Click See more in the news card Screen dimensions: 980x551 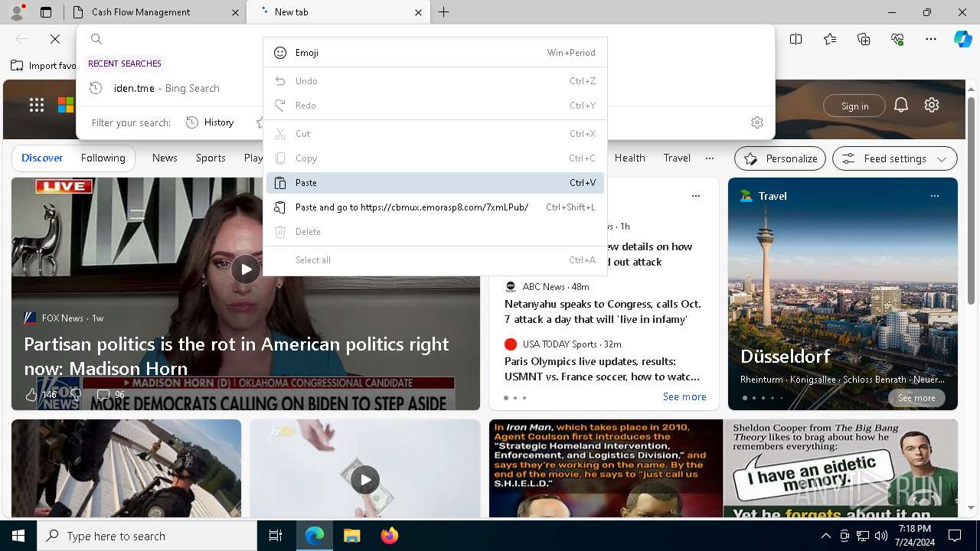click(684, 397)
